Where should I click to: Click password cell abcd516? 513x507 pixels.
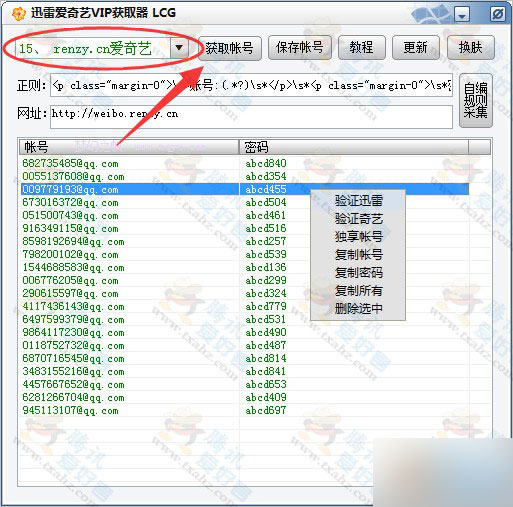coord(266,228)
